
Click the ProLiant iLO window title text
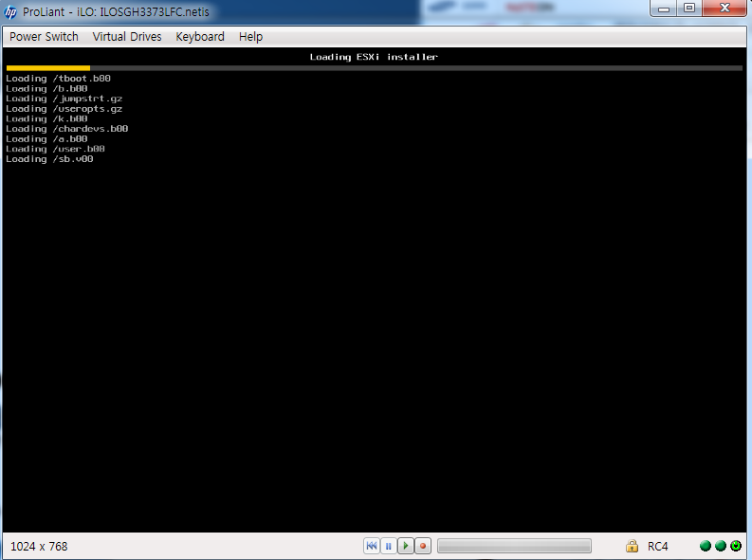[x=116, y=12]
